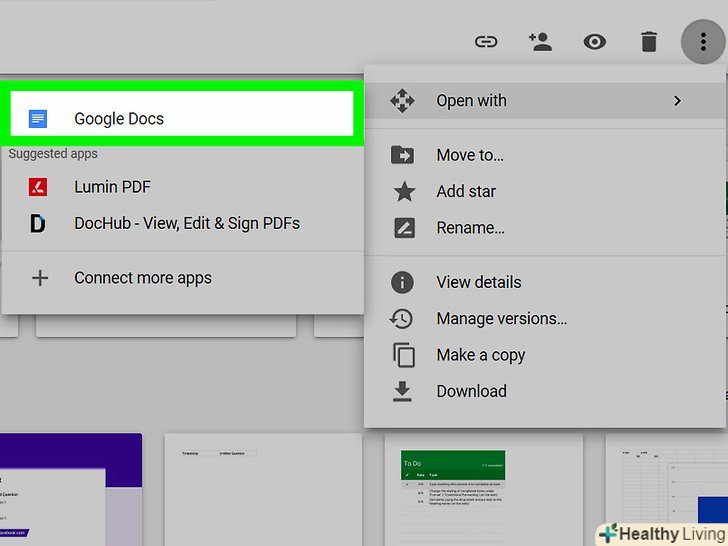Select Download from the menu
Viewport: 728px width, 546px height.
pos(545,391)
